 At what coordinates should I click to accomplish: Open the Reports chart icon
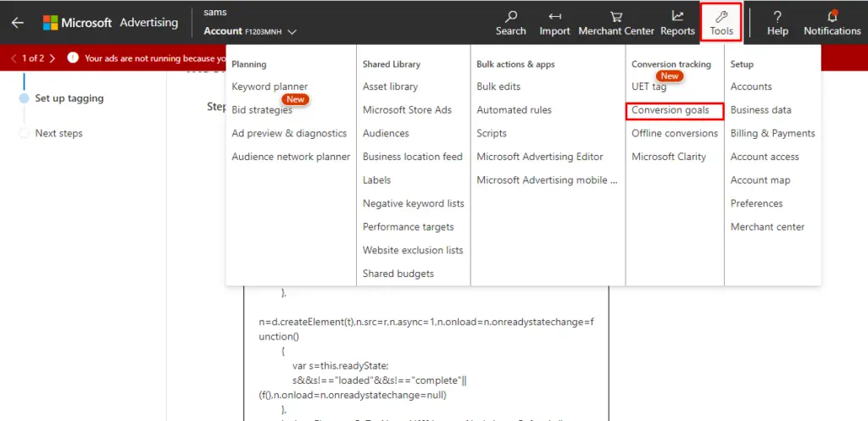[x=677, y=16]
